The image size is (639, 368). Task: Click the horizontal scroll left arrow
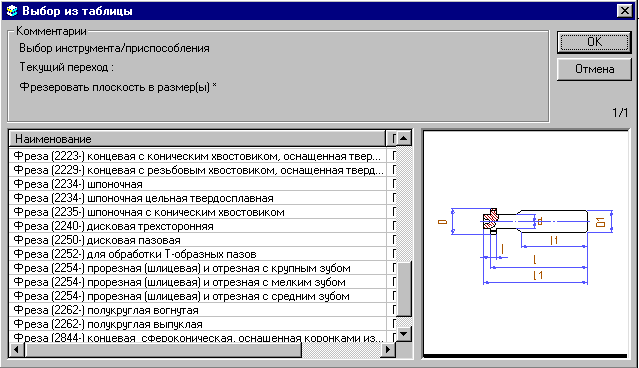click(17, 350)
